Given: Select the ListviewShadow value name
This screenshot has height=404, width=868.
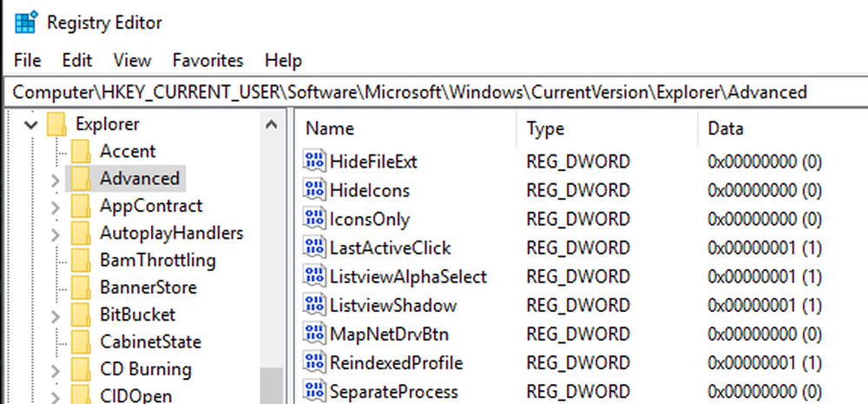Looking at the screenshot, I should tap(393, 305).
